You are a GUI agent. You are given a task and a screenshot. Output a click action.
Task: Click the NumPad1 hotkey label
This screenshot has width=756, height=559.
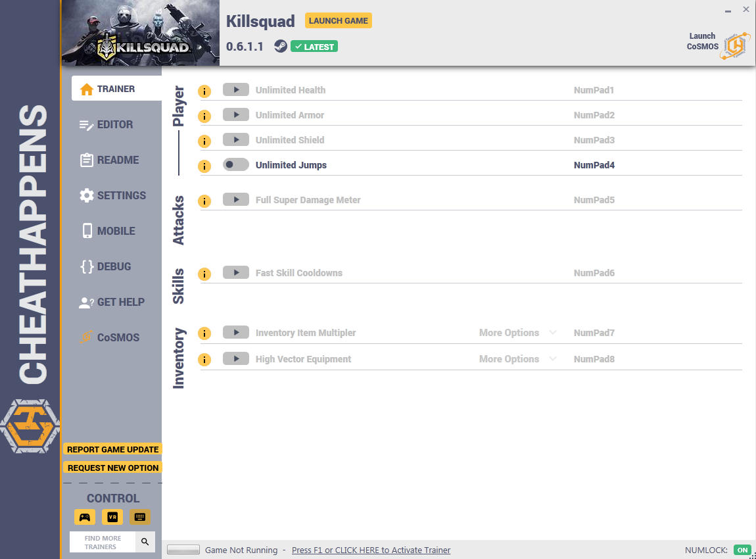click(x=594, y=90)
